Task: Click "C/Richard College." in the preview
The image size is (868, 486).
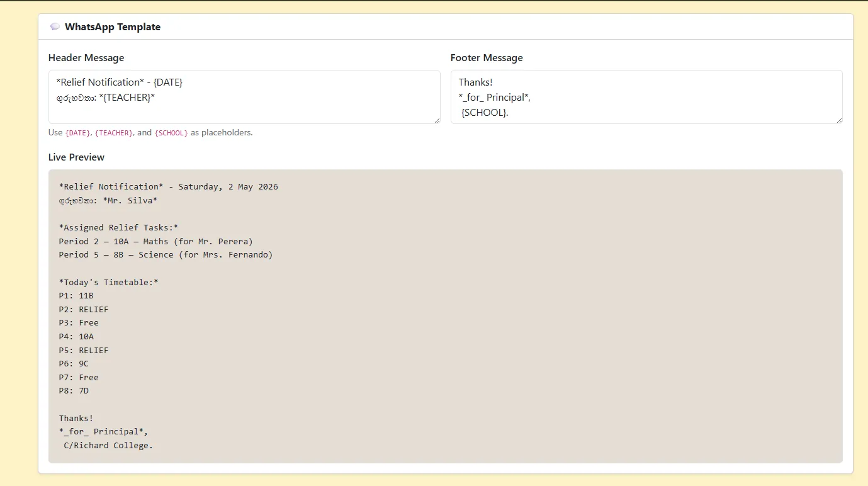Action: tap(108, 446)
